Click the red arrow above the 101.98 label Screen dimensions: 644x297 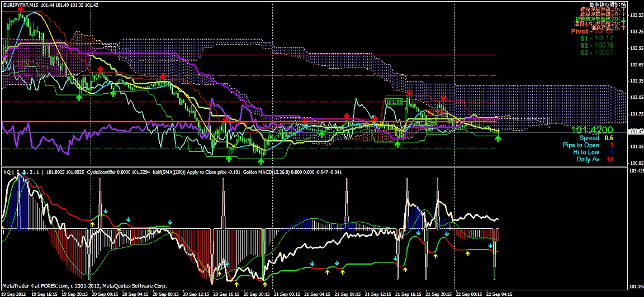(x=409, y=93)
